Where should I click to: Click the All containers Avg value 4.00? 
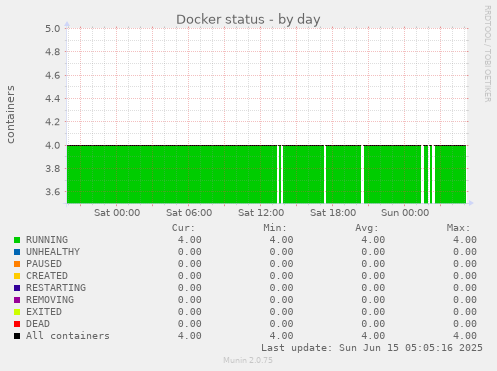[373, 336]
